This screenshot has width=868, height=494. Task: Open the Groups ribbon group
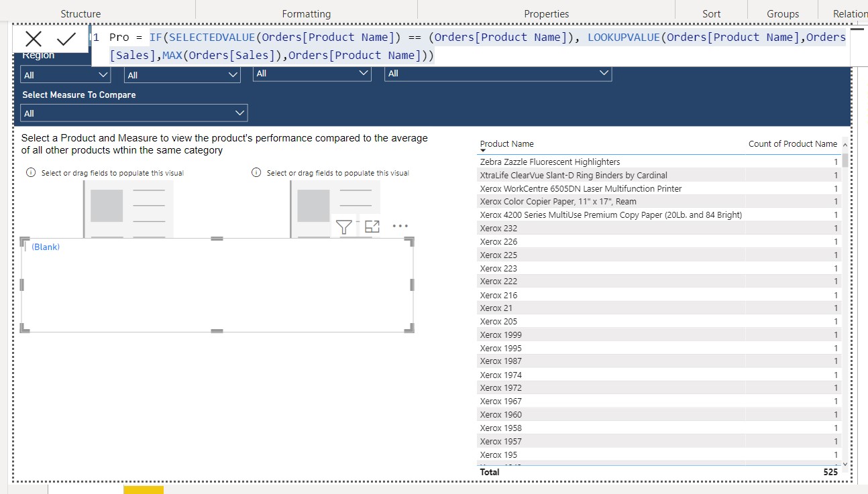(783, 13)
